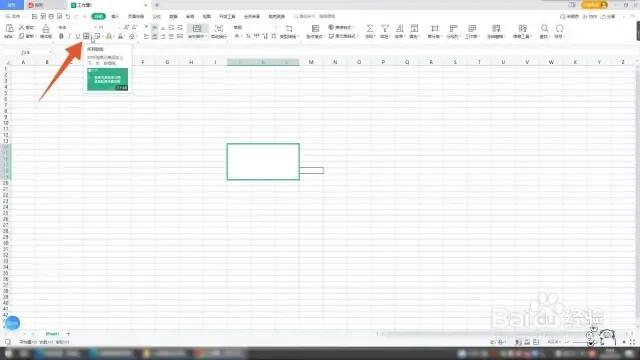The height and width of the screenshot is (360, 640).
Task: Click the Wrap Text icon
Action: (x=219, y=28)
